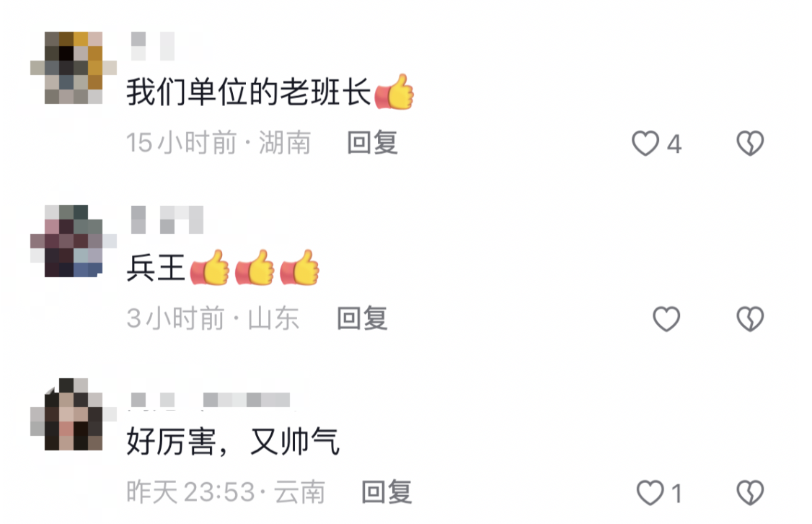Like the 好厉害，又帅气 comment

tap(650, 492)
